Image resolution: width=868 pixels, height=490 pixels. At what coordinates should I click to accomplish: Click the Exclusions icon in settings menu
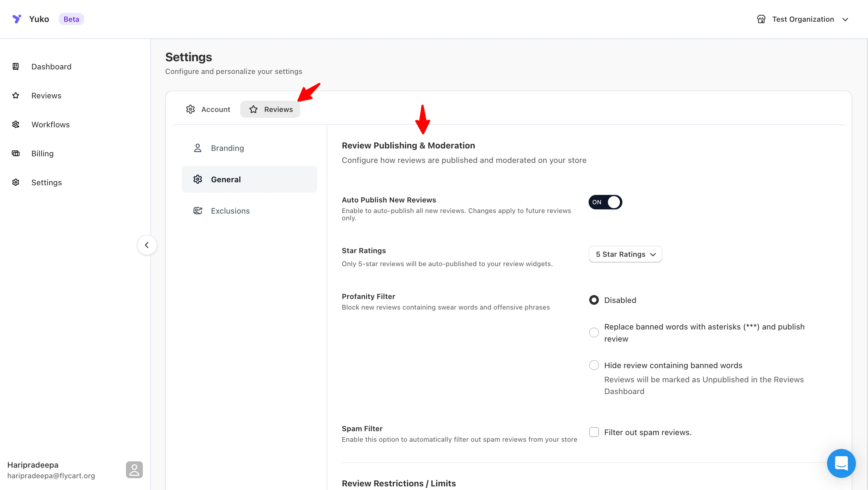[198, 211]
